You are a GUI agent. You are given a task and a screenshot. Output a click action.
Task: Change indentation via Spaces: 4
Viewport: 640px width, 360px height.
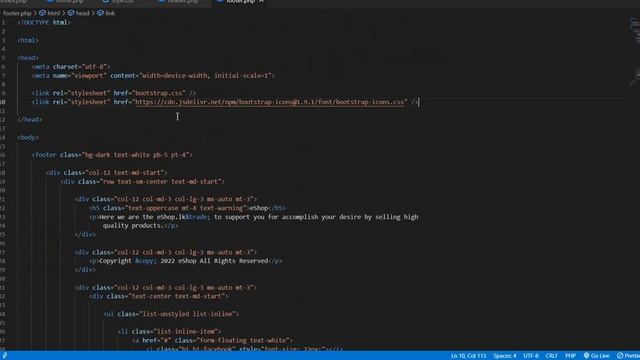[x=504, y=356]
